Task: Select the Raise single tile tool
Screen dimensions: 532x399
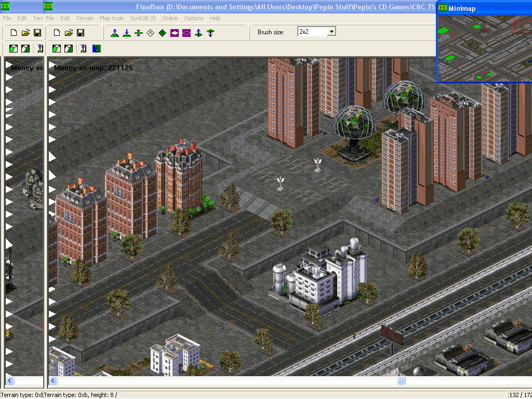Action: click(198, 33)
